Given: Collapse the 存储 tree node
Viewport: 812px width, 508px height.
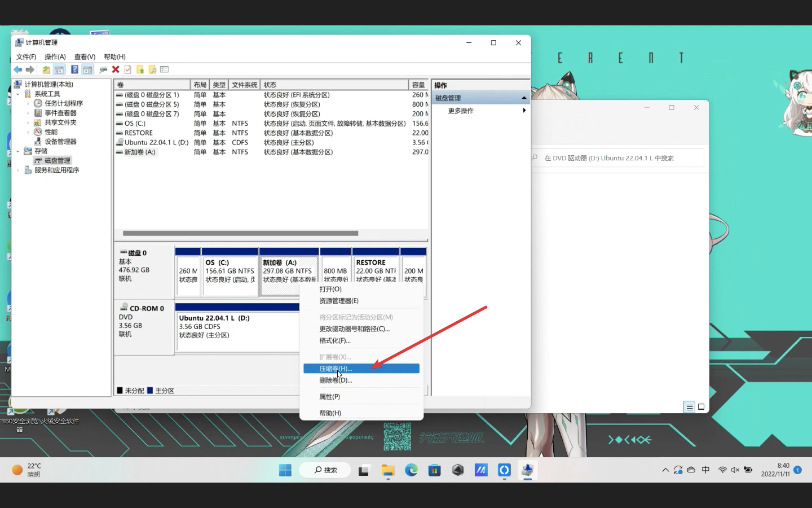Looking at the screenshot, I should (x=18, y=151).
